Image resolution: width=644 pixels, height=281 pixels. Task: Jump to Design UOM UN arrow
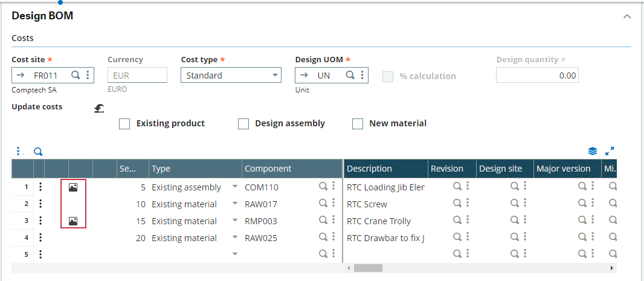coord(303,76)
